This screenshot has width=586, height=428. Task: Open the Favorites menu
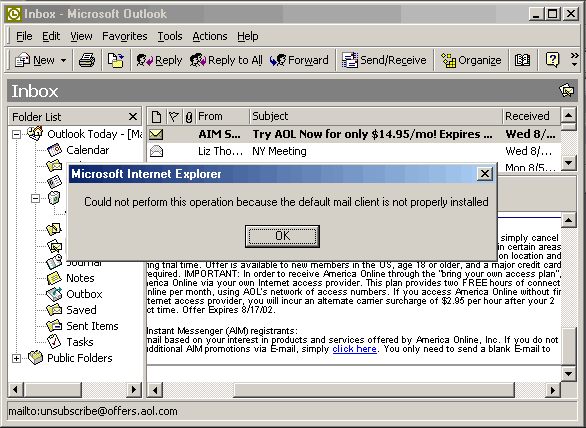(x=124, y=36)
